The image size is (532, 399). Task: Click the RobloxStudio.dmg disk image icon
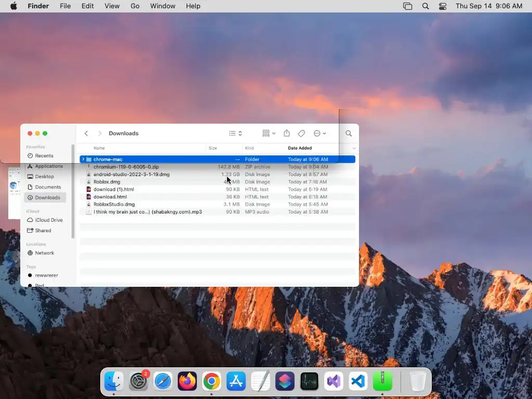88,204
